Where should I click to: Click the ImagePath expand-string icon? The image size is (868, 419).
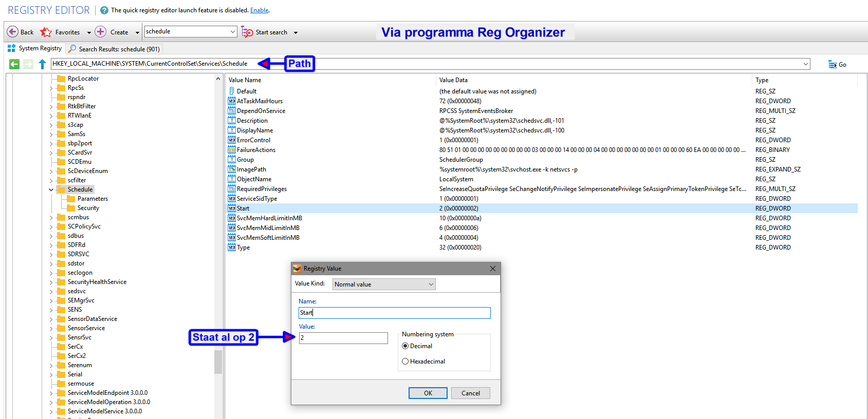tap(232, 169)
